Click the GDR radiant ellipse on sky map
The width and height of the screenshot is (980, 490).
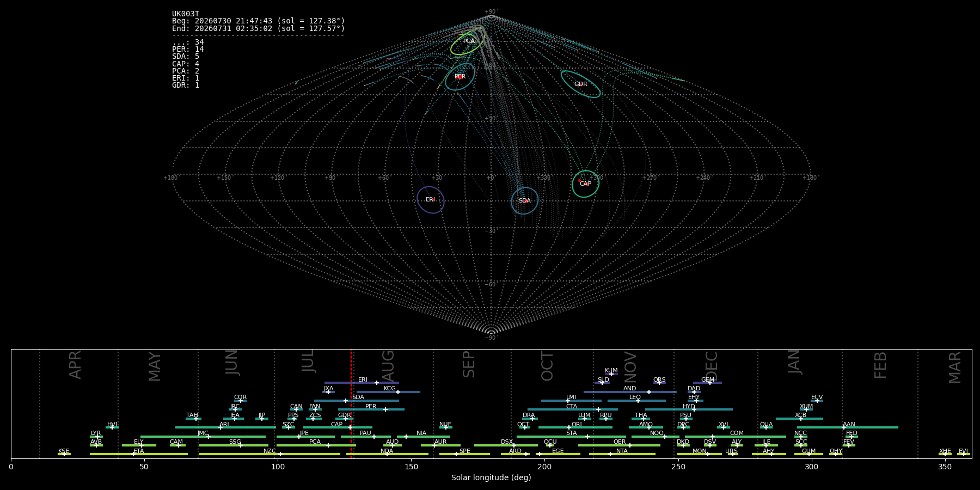(x=581, y=84)
